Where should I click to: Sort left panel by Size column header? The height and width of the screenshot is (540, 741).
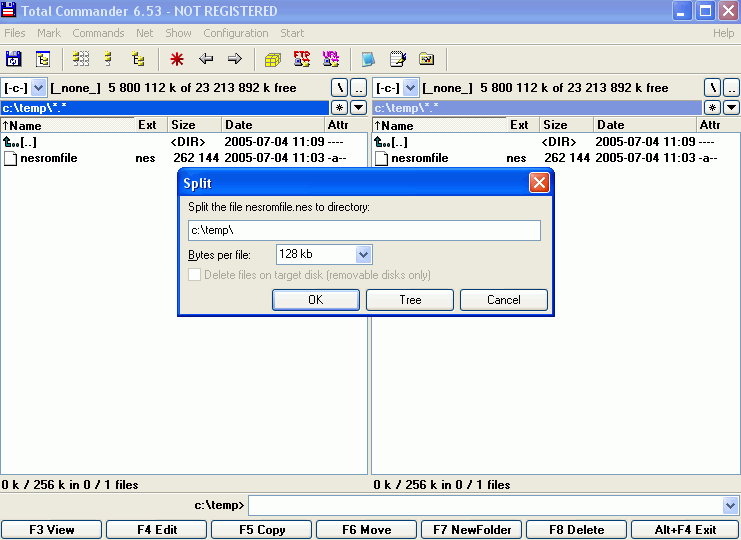click(x=195, y=125)
